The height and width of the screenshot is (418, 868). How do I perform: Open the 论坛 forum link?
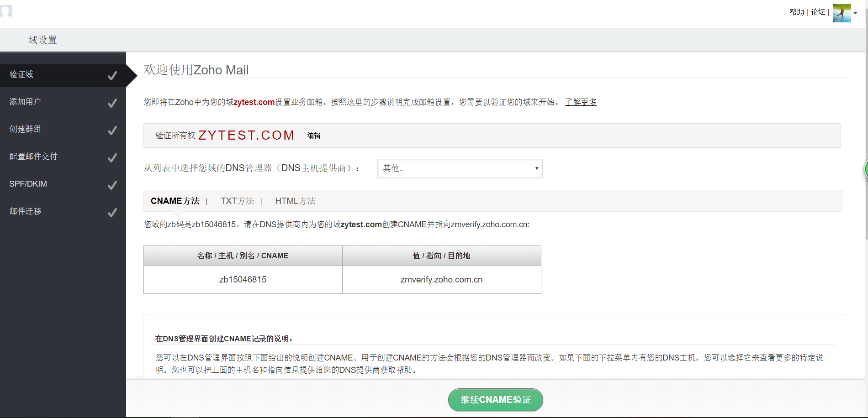tap(818, 12)
